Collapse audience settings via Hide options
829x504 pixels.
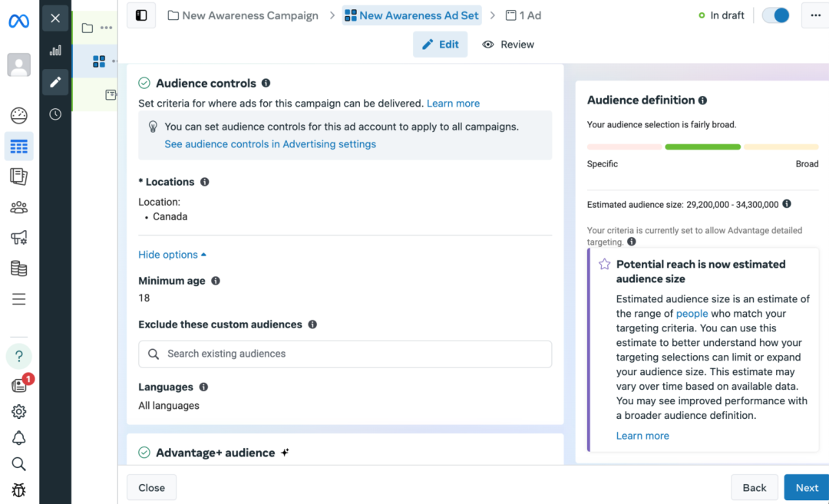click(172, 255)
